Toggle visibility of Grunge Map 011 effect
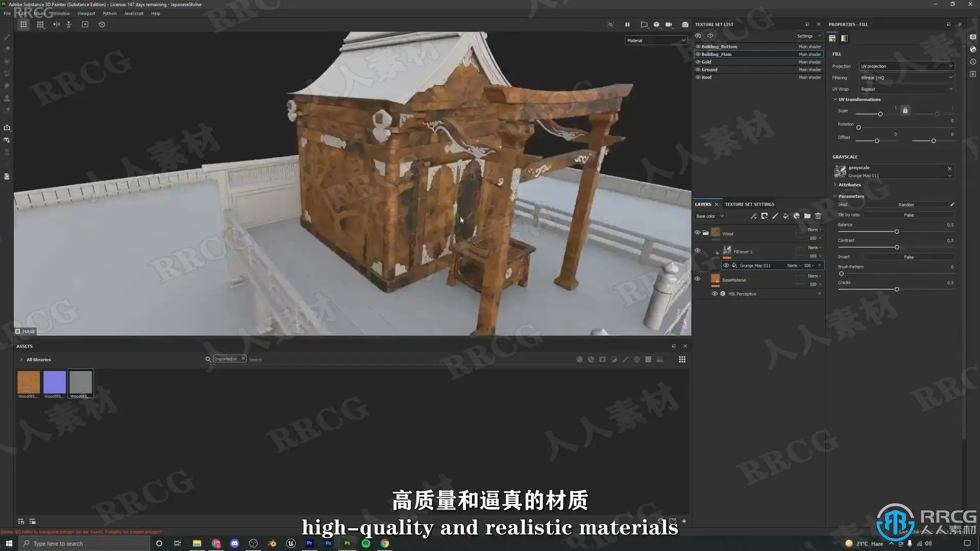The image size is (980, 551). 726,265
